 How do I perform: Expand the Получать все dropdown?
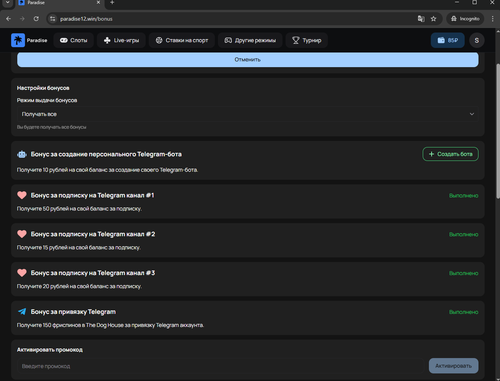click(248, 114)
